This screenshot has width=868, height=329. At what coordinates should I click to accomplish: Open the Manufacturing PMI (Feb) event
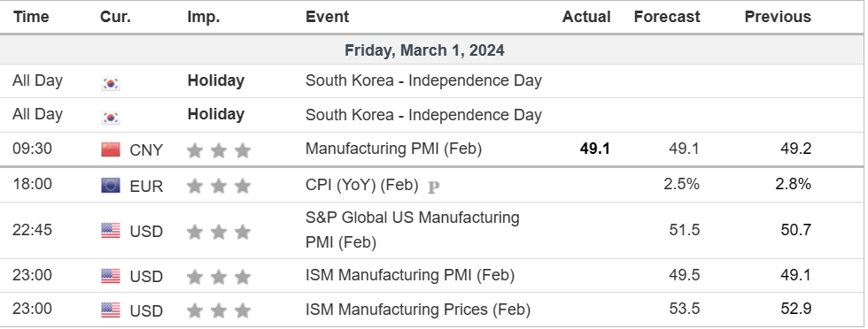[x=393, y=149]
